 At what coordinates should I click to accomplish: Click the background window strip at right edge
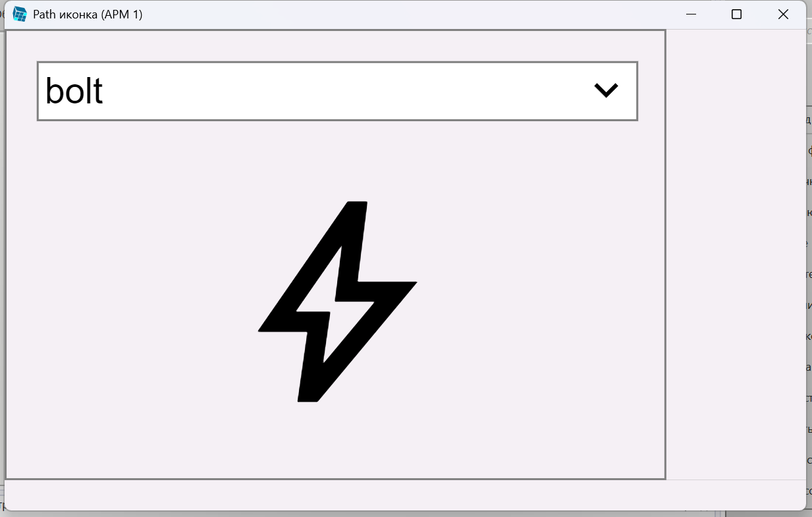[809, 296]
